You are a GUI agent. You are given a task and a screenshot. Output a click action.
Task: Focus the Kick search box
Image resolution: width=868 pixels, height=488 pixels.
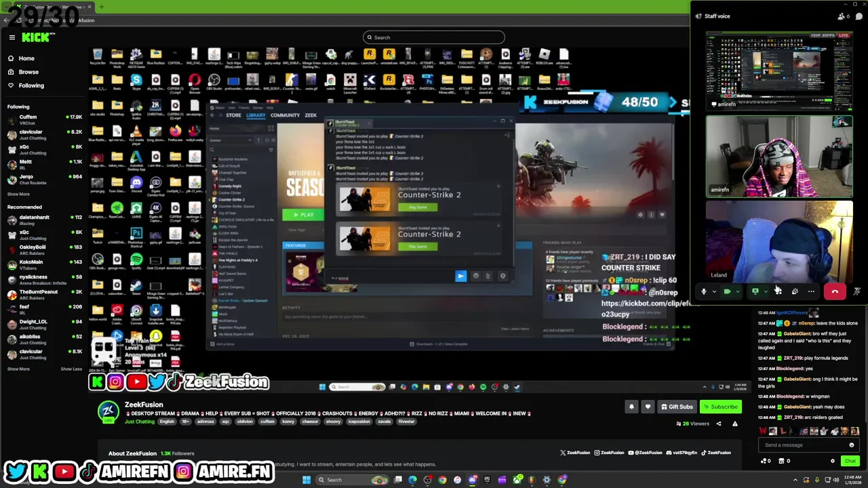(x=434, y=37)
